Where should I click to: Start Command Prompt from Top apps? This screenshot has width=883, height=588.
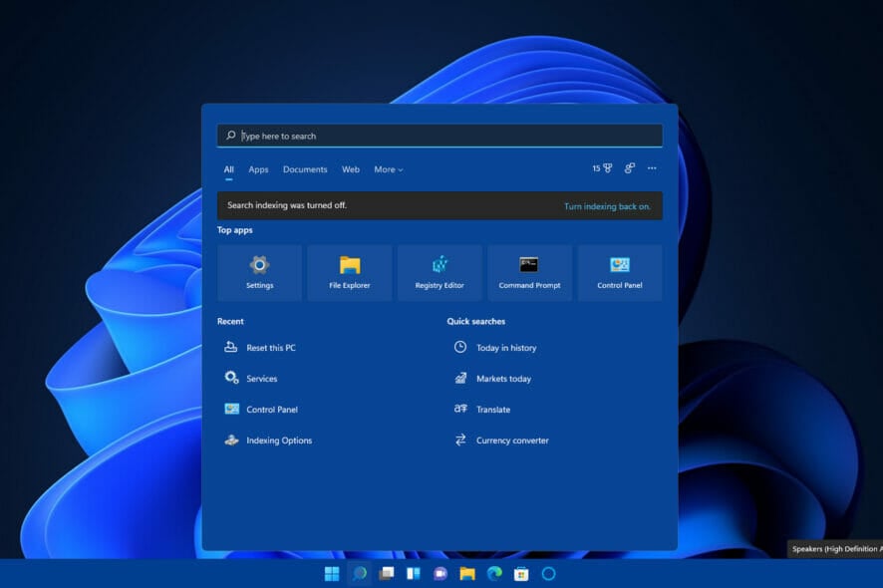click(529, 272)
